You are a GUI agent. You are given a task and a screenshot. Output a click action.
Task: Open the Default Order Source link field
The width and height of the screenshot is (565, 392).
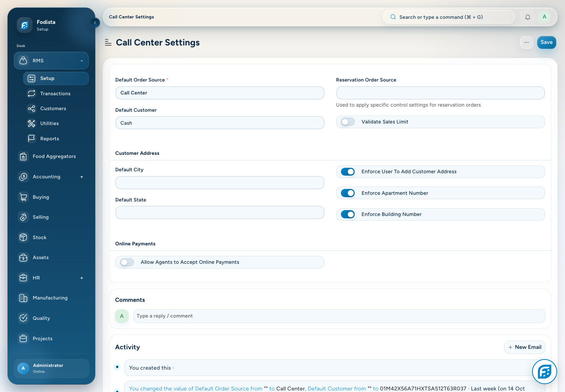[220, 93]
